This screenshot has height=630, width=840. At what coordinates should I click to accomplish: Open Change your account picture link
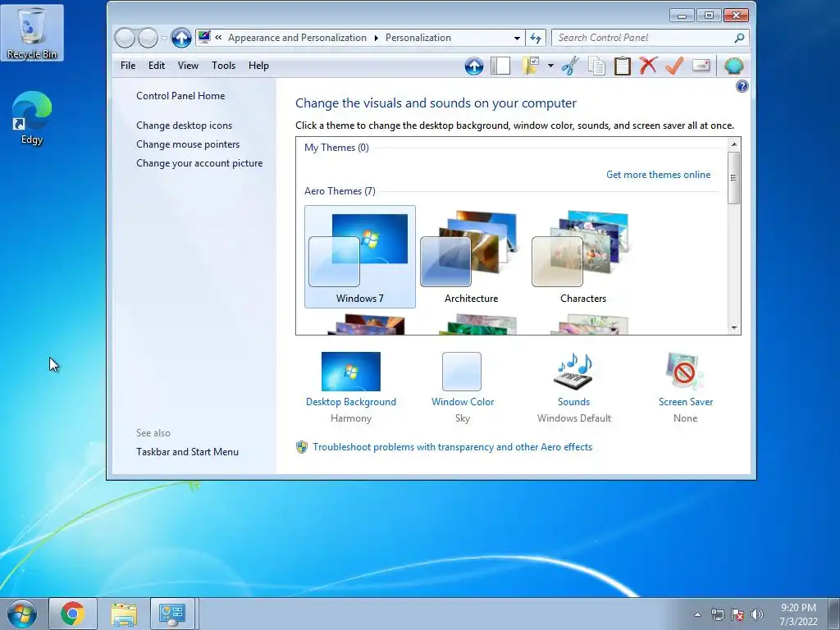tap(199, 163)
